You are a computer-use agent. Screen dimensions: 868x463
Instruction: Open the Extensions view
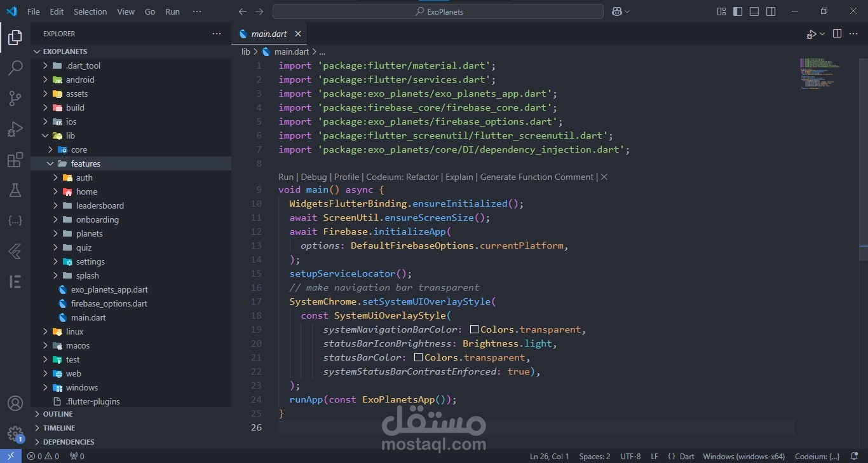tap(15, 160)
